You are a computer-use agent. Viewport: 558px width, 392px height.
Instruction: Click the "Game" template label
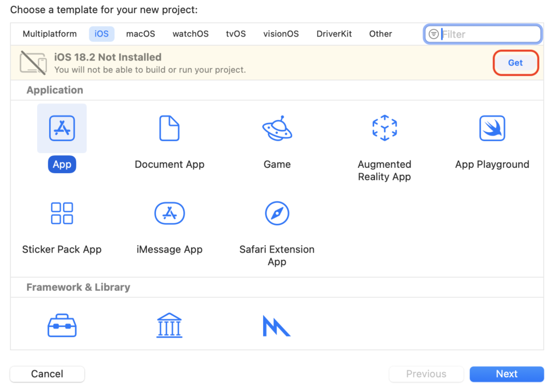point(277,164)
